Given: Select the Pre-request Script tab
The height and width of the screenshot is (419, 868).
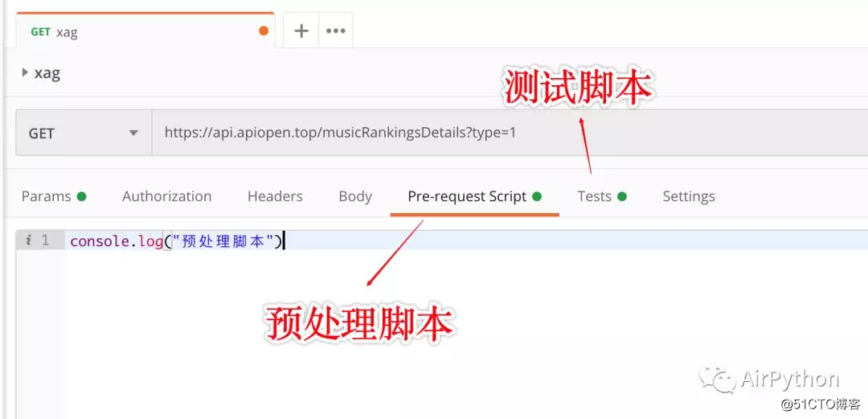Looking at the screenshot, I should 474,196.
